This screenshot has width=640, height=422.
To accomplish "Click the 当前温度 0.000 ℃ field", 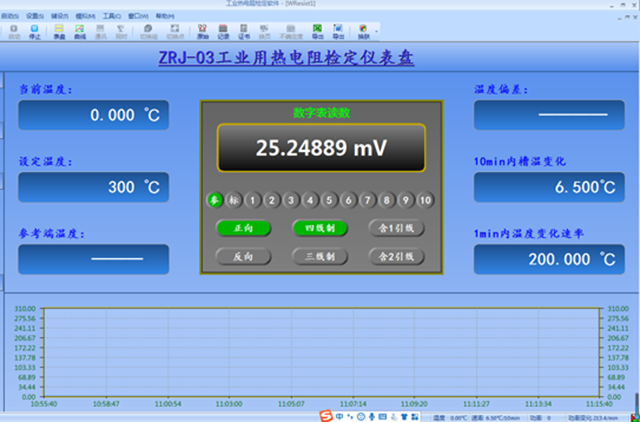I will click(x=93, y=115).
